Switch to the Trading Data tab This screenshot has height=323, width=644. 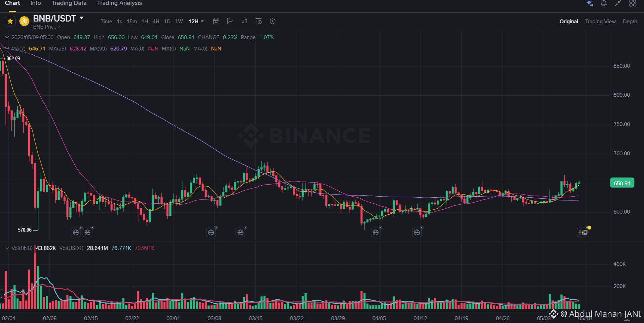point(69,3)
